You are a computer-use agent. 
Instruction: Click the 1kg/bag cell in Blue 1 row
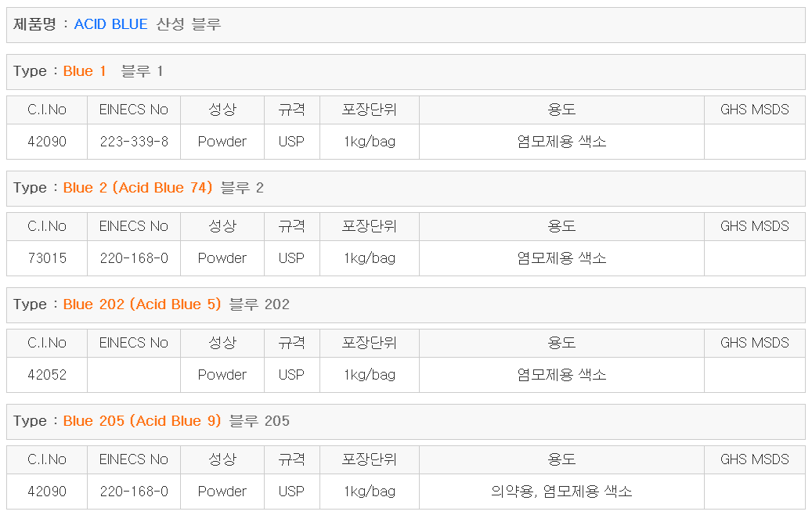pyautogui.click(x=370, y=142)
